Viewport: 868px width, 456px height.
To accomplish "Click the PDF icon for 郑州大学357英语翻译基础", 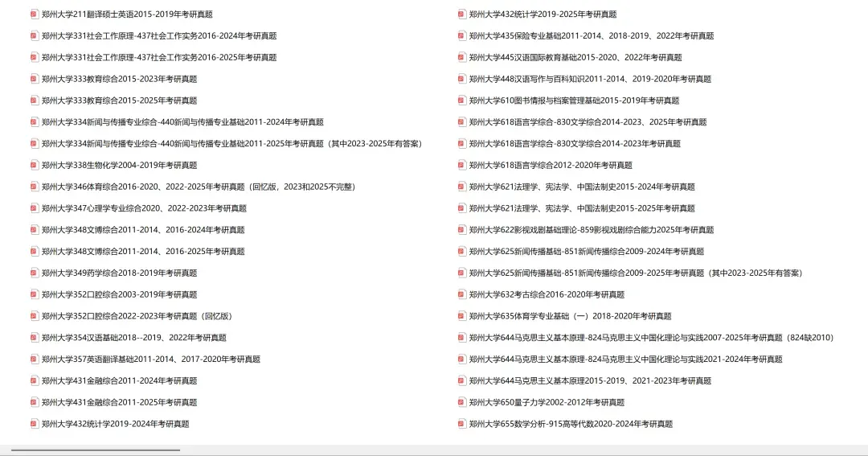I will (x=35, y=359).
